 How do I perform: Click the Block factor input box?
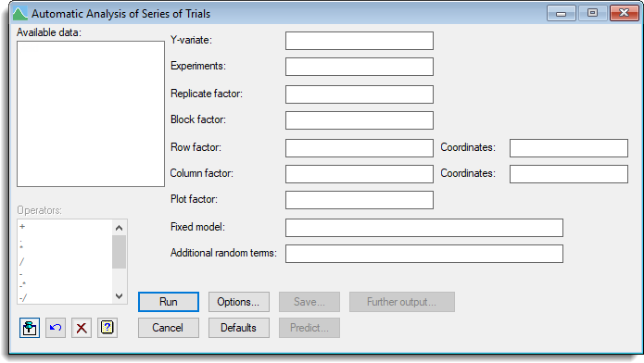[x=360, y=119]
